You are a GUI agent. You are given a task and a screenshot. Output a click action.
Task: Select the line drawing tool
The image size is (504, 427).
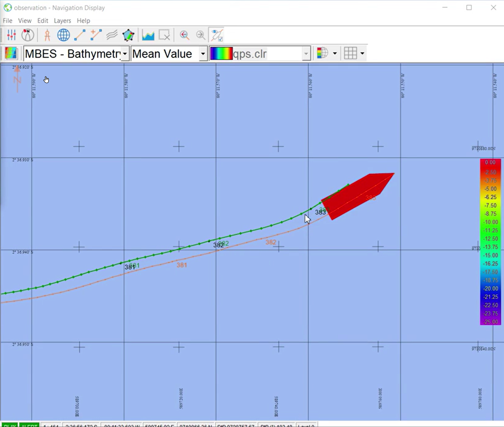click(x=80, y=35)
